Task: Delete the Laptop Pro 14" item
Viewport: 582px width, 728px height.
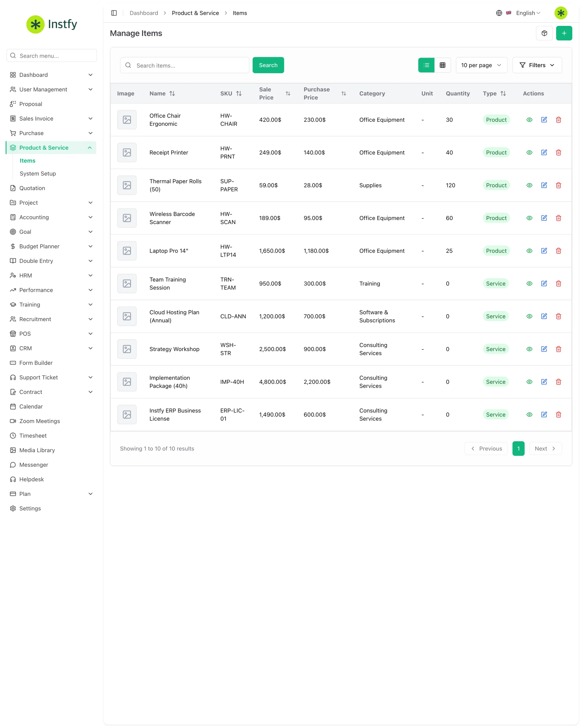Action: click(558, 250)
